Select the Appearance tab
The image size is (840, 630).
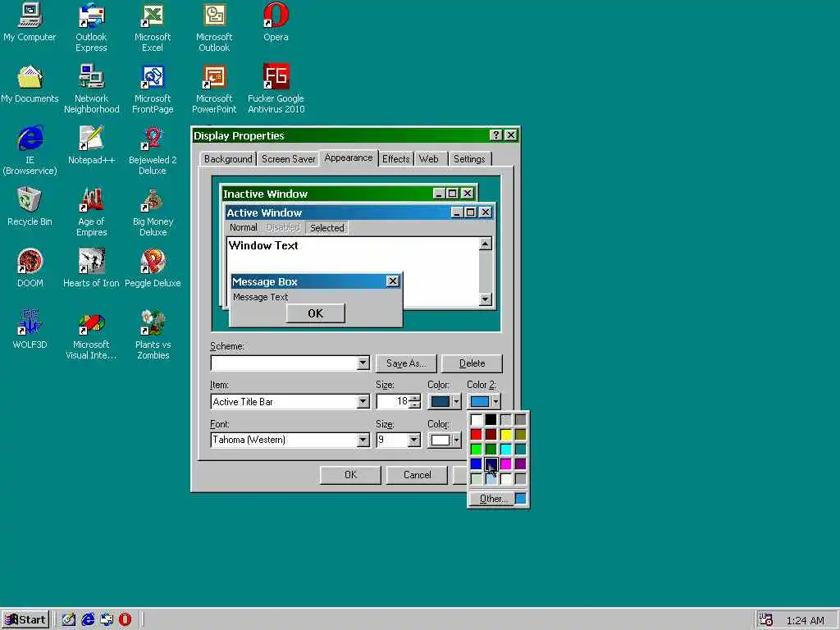click(348, 157)
